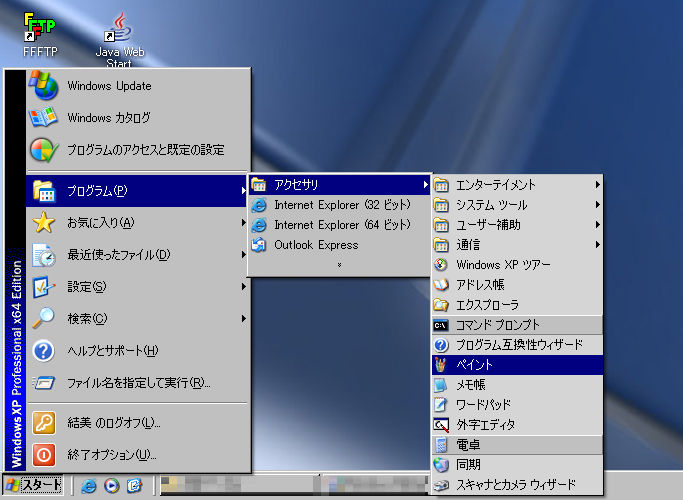Select the Windows Update menu entry
The width and height of the screenshot is (683, 500).
pyautogui.click(x=139, y=85)
